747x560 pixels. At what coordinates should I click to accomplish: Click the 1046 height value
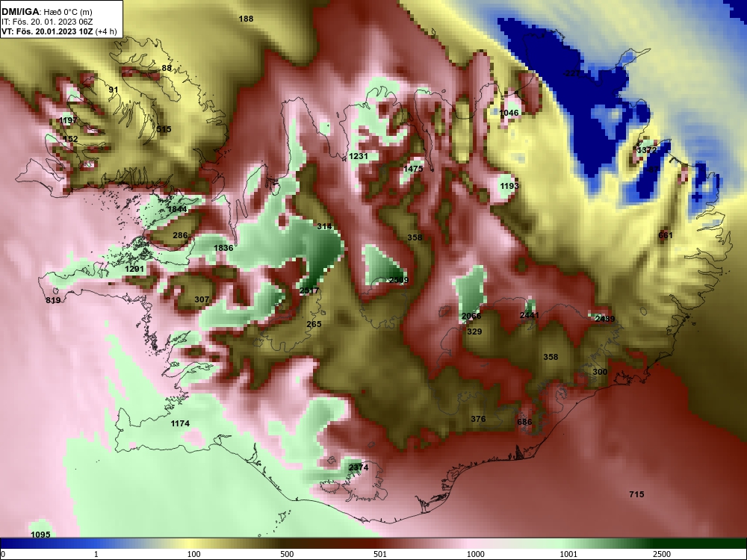click(509, 113)
